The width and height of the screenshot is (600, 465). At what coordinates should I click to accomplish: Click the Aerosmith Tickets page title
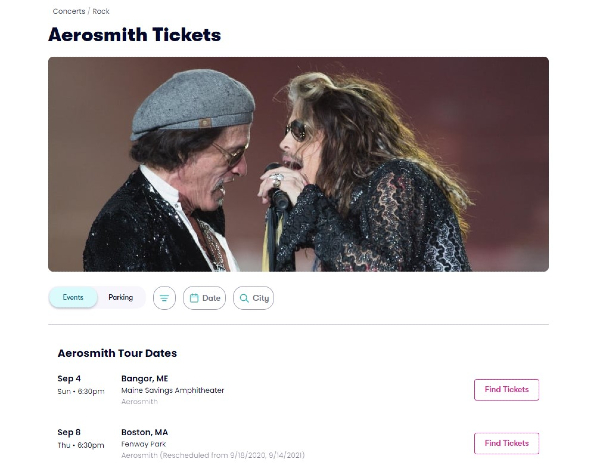pyautogui.click(x=134, y=35)
